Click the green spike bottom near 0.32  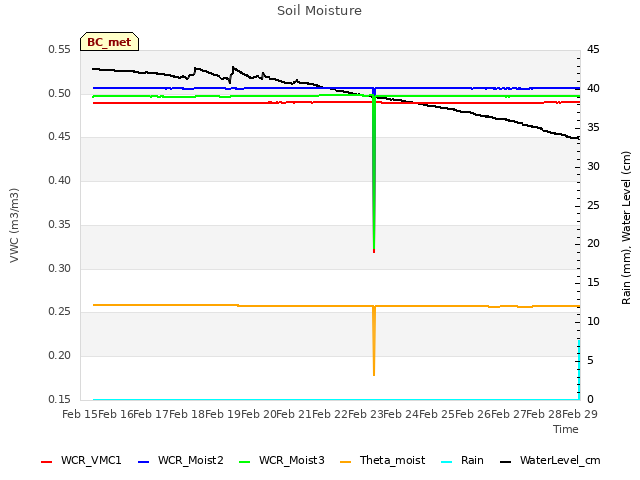click(374, 248)
